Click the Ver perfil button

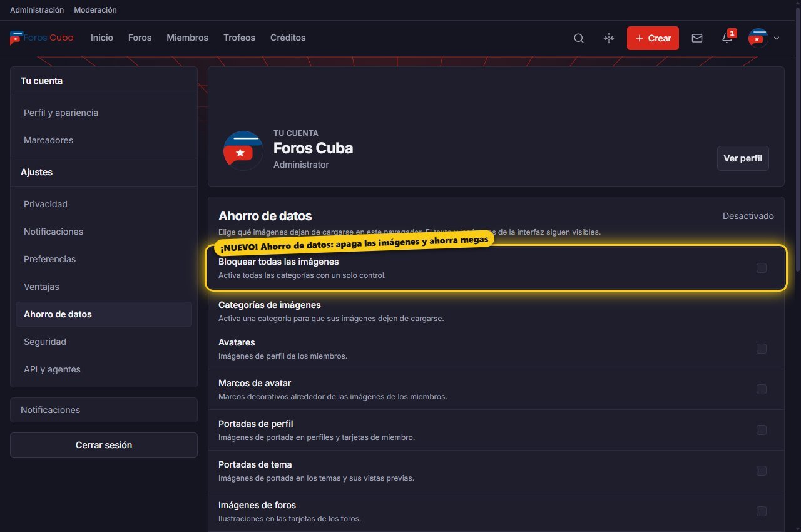click(743, 158)
